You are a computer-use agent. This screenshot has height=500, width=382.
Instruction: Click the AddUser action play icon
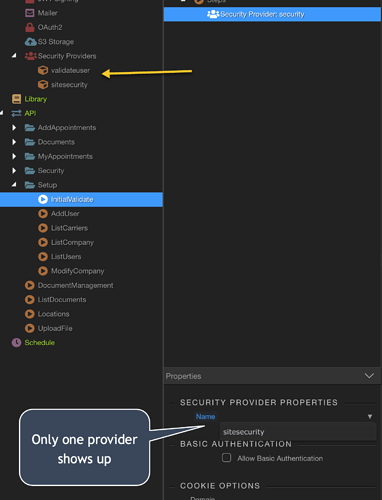pos(43,213)
